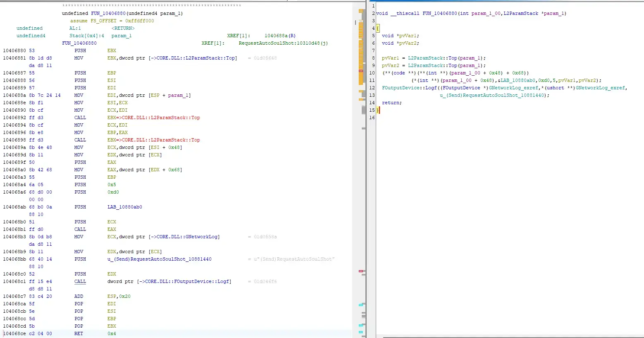
Task: Click the CALL at address 10406892
Action: tap(80, 117)
